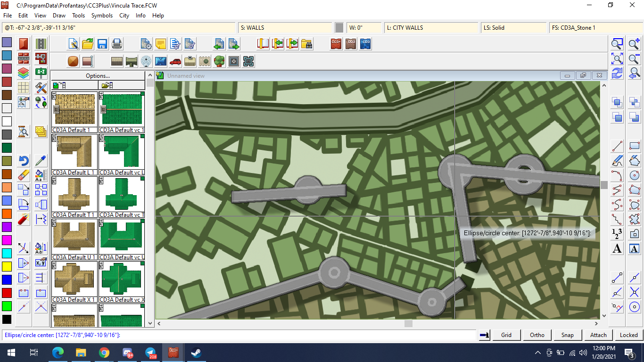Click the symbol catalog scroll down arrow
Viewport: 644px width, 362px height.
tap(150, 323)
